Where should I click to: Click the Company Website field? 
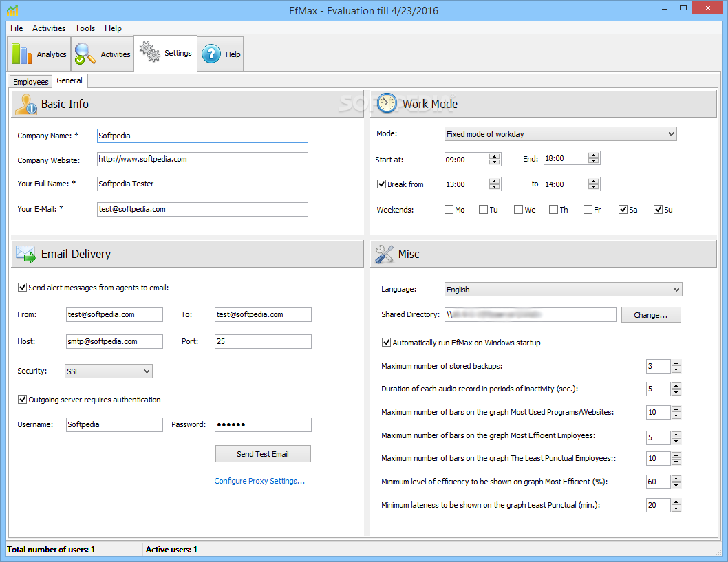202,159
